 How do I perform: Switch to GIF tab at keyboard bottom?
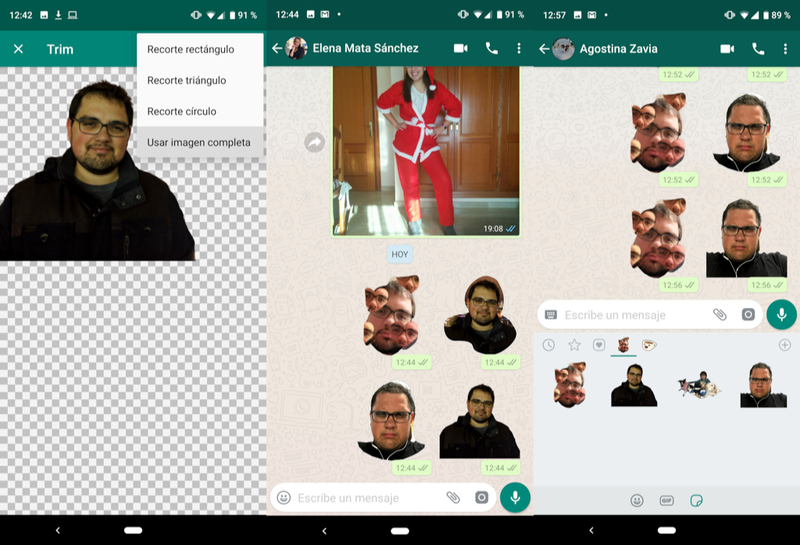coord(666,501)
